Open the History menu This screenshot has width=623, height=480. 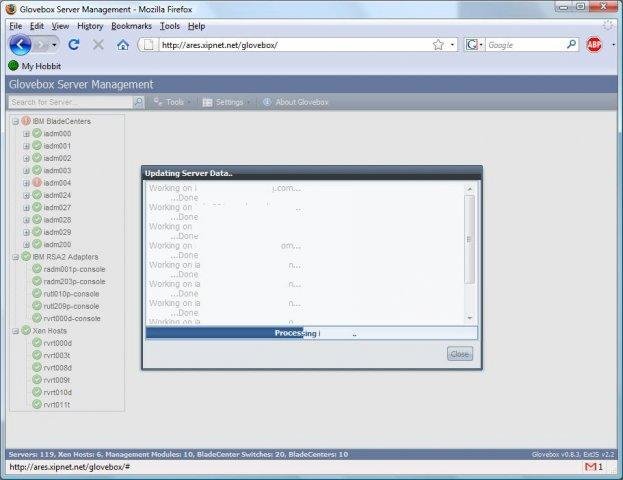tap(90, 26)
